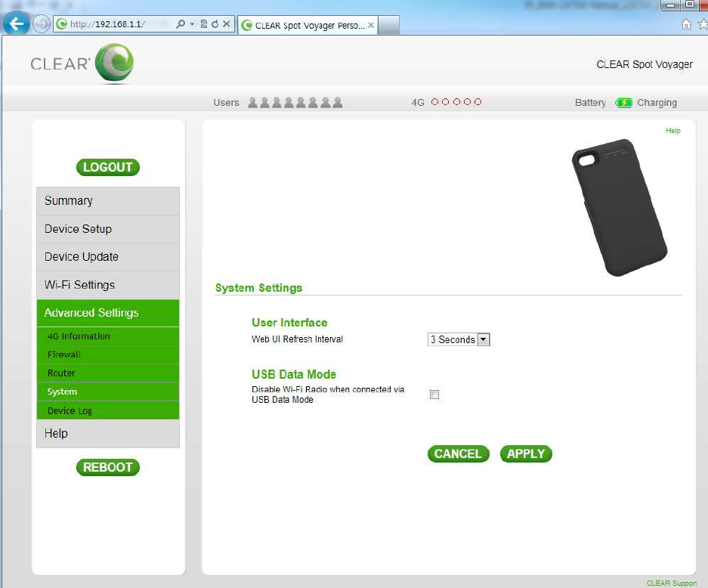Image resolution: width=708 pixels, height=588 pixels.
Task: Open the Help sidebar menu item
Action: click(x=108, y=434)
